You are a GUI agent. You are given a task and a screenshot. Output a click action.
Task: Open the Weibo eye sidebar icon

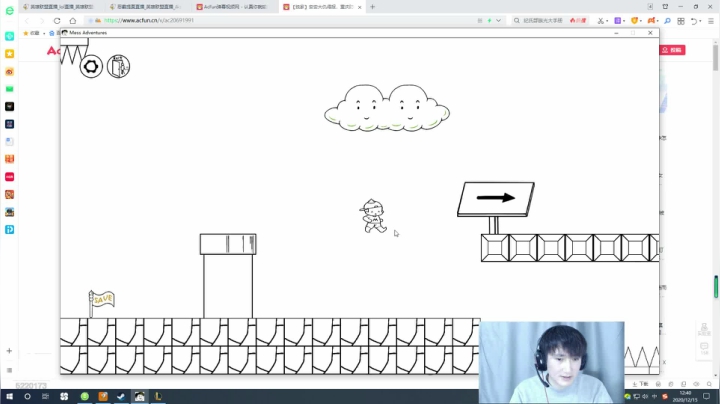coord(10,72)
